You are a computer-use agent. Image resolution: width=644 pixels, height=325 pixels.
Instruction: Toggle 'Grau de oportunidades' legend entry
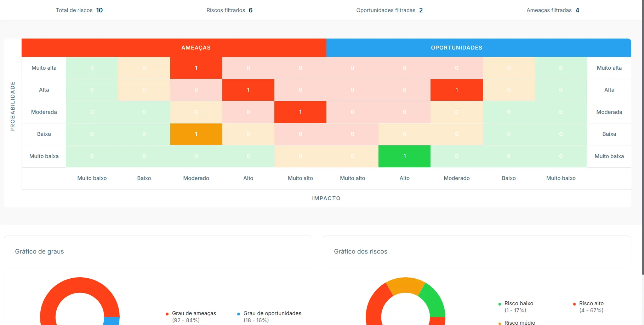269,317
